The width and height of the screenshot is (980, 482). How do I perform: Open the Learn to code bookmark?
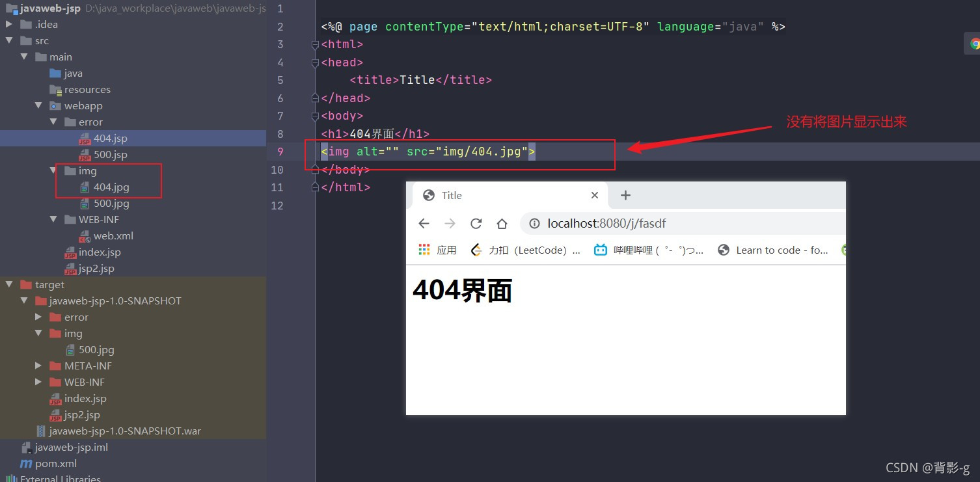point(772,250)
